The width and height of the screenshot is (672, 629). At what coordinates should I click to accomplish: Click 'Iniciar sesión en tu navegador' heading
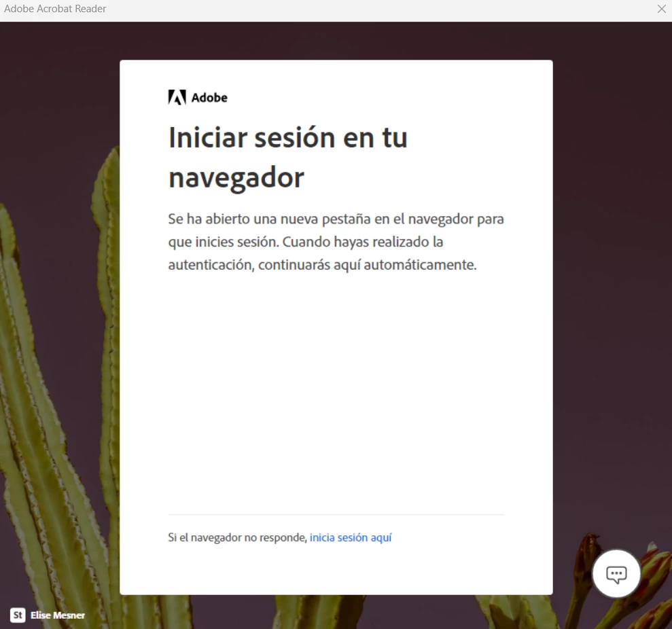(287, 158)
